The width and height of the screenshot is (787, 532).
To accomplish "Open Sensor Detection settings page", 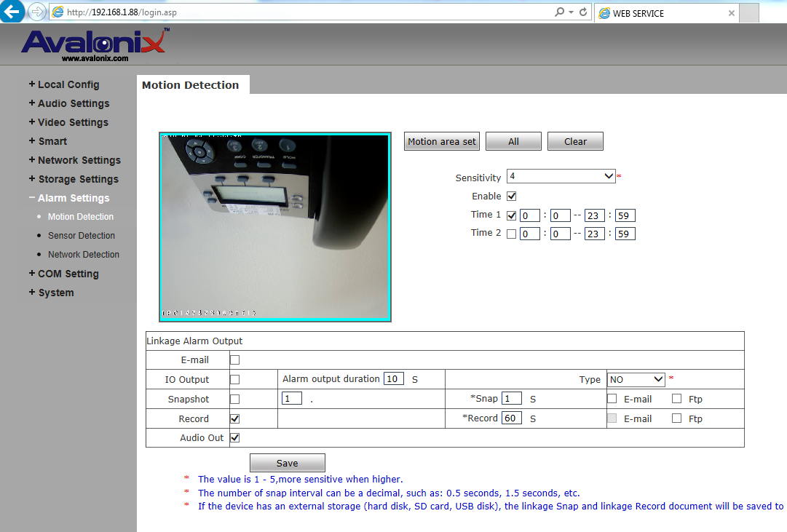I will point(82,236).
